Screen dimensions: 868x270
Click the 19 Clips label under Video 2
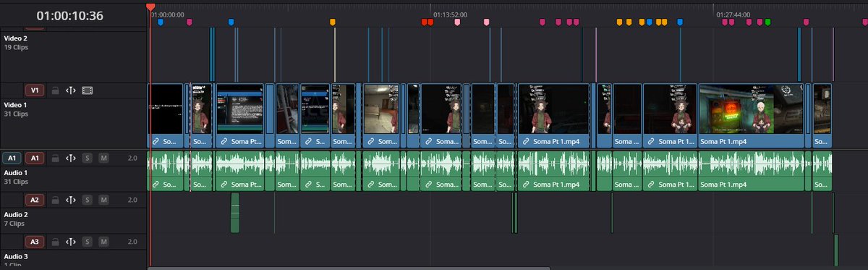click(16, 47)
